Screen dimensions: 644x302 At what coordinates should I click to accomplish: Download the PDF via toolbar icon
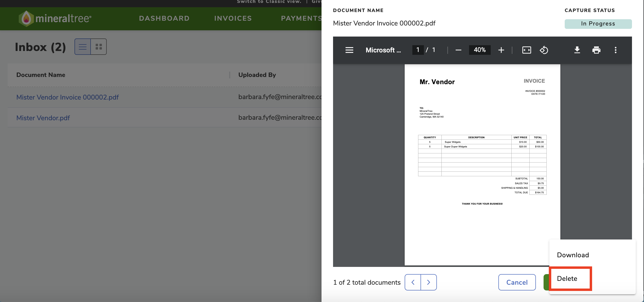pos(577,50)
